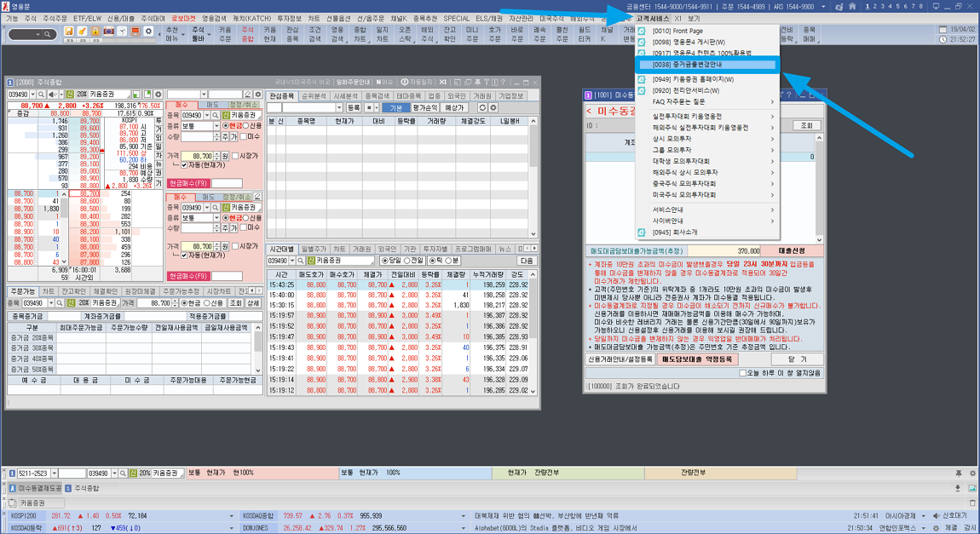
Task: Check 시장가 in the upper buy order panel
Action: 235,156
